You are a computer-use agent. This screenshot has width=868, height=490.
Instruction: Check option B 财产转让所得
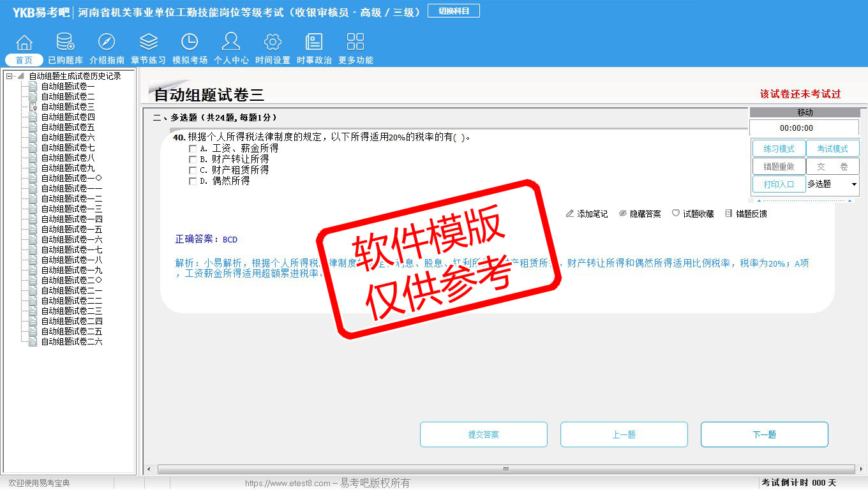click(x=193, y=160)
